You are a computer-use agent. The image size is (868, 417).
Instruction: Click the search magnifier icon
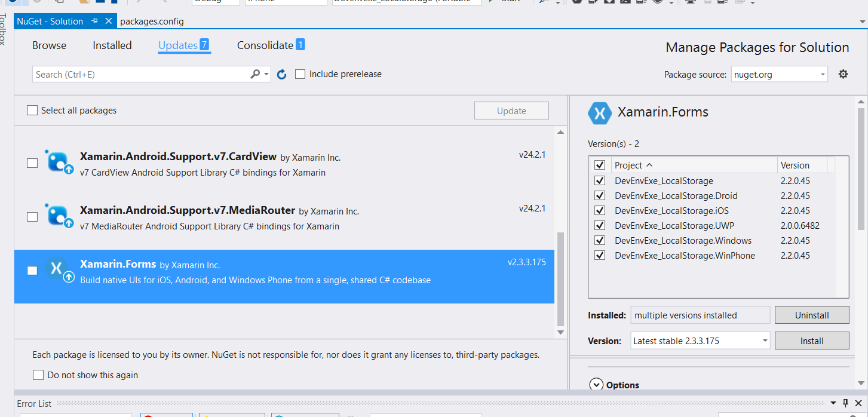click(255, 74)
